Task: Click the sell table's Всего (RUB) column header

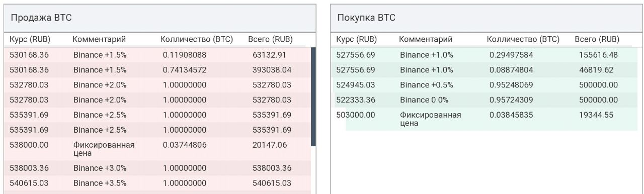Action: point(271,39)
